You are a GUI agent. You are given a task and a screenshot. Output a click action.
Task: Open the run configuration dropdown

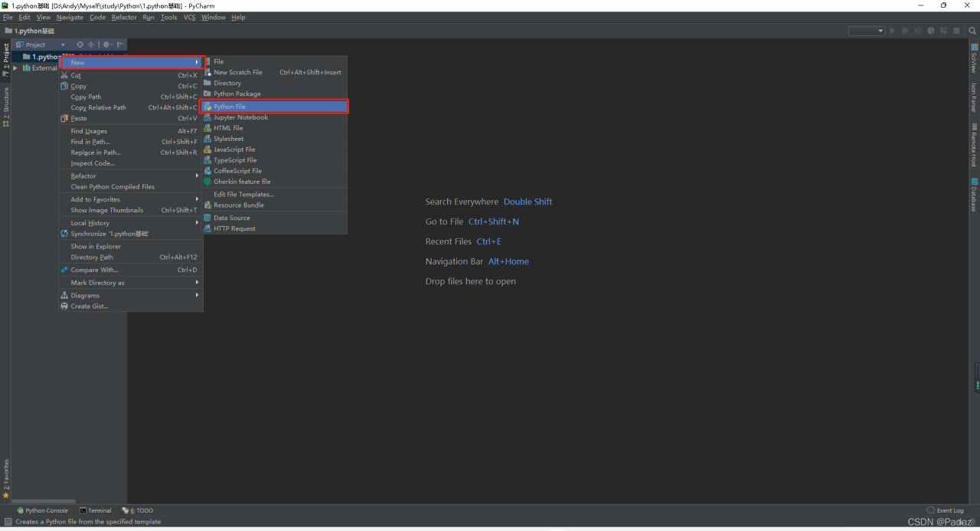[x=867, y=31]
